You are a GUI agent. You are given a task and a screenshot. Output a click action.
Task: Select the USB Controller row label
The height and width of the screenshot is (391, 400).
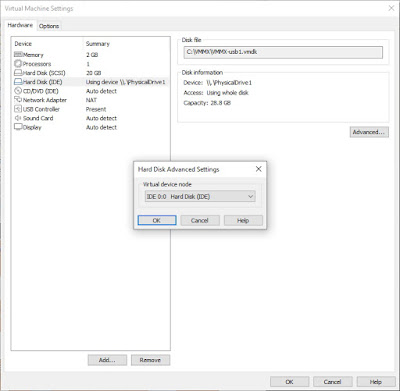pyautogui.click(x=41, y=109)
